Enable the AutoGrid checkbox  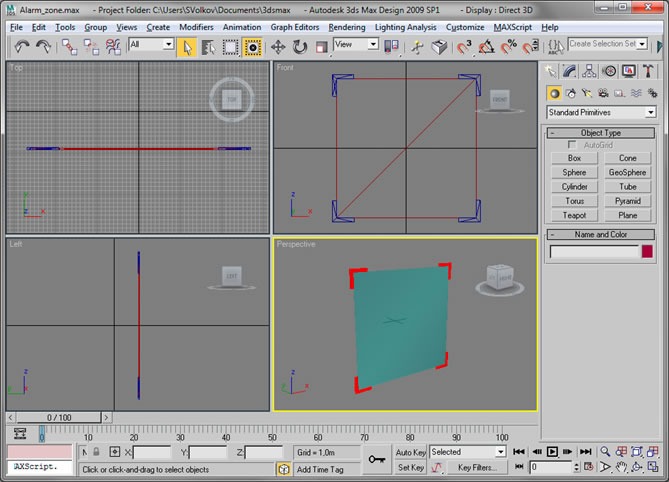[572, 145]
